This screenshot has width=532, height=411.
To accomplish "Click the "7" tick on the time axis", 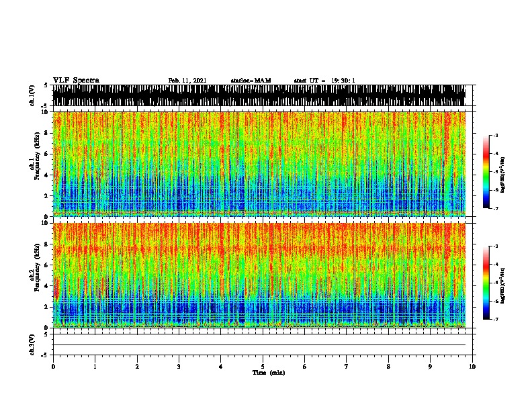I will tap(347, 367).
